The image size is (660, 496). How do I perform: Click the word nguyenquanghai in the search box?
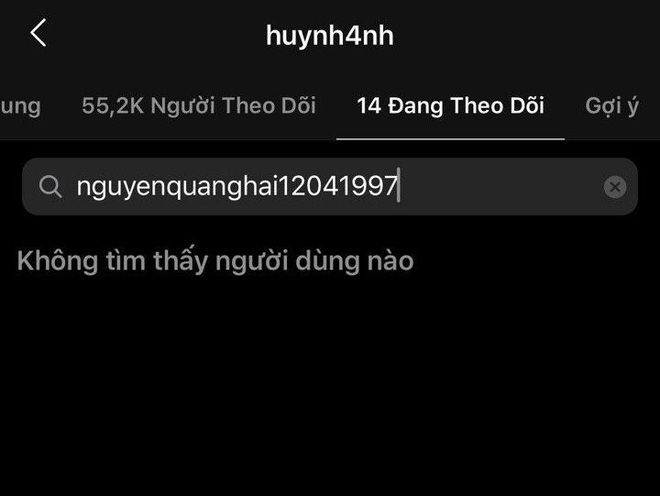click(177, 187)
